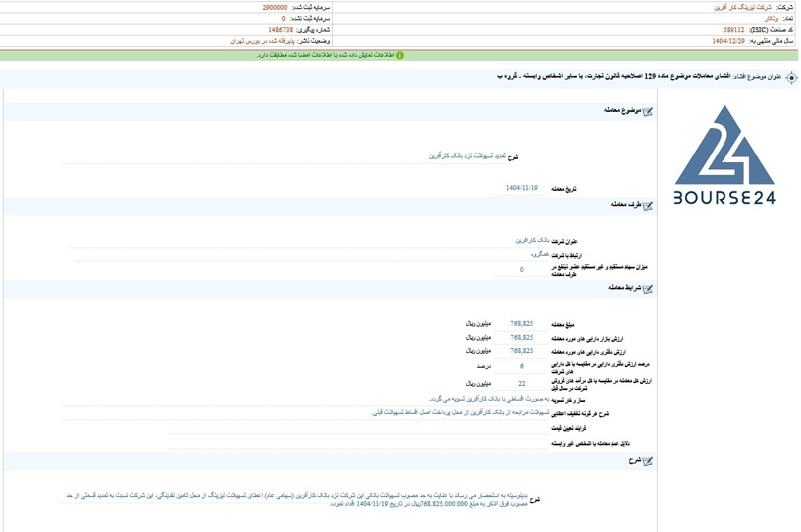
Task: Click the 768,825 value for ارزش دفتری دارایی
Action: tap(521, 350)
